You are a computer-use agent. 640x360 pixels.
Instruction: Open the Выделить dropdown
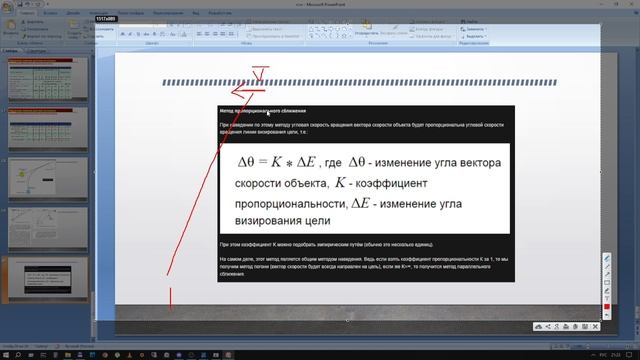point(473,36)
